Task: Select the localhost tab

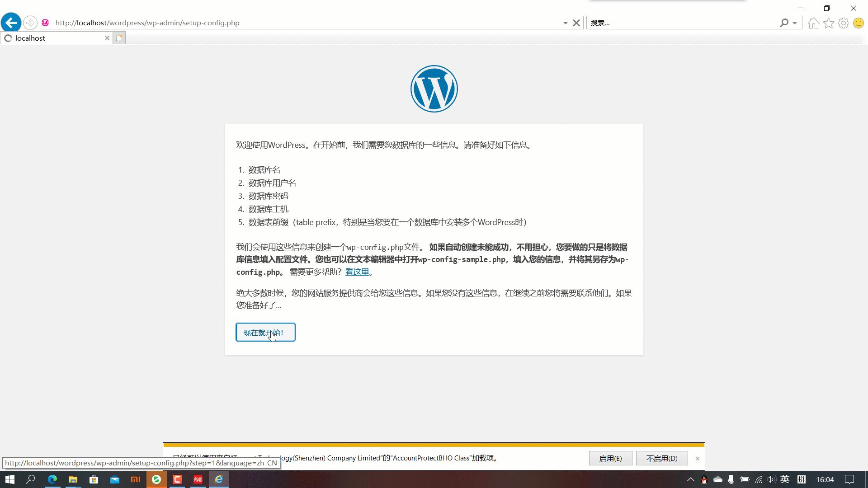Action: coord(57,38)
